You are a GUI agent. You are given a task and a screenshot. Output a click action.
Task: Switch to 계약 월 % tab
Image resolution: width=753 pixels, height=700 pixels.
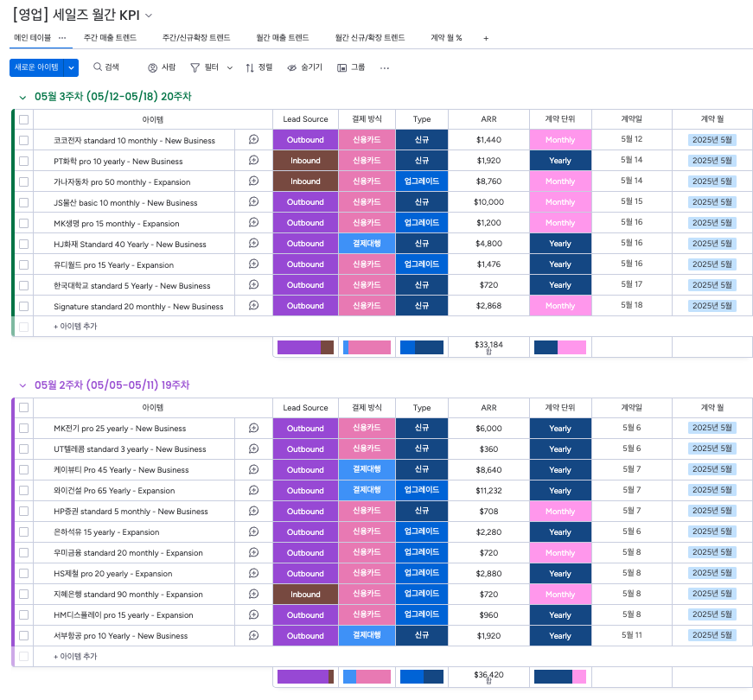click(446, 38)
